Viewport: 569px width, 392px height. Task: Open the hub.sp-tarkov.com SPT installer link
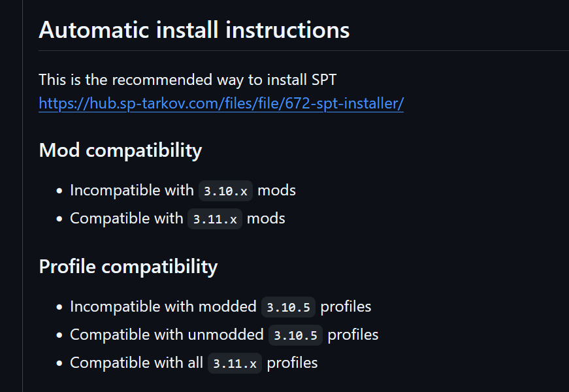[221, 104]
